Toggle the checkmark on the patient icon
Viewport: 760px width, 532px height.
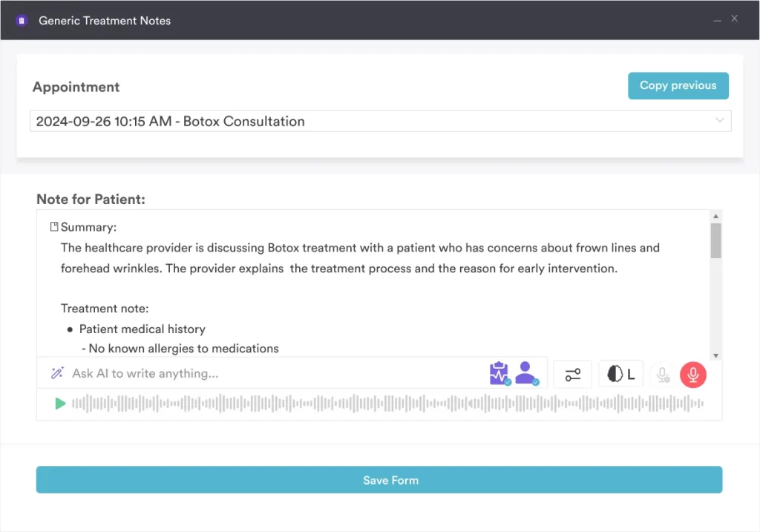536,382
